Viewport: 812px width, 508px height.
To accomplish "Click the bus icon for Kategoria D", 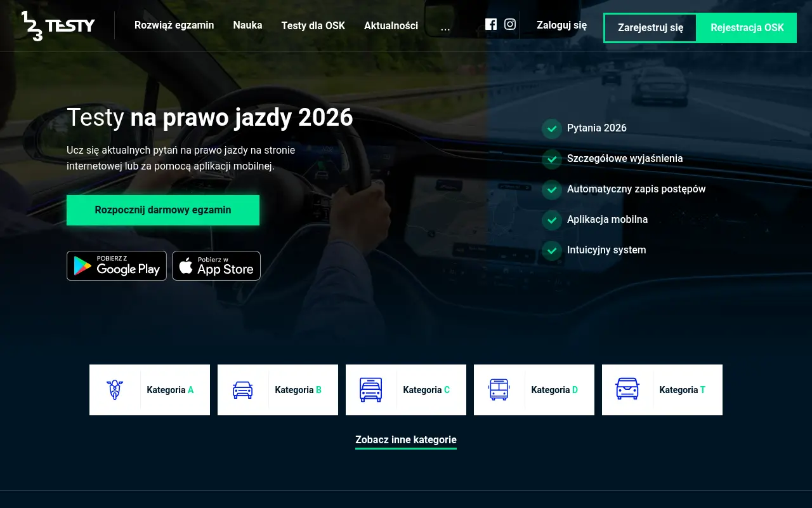I will coord(499,389).
